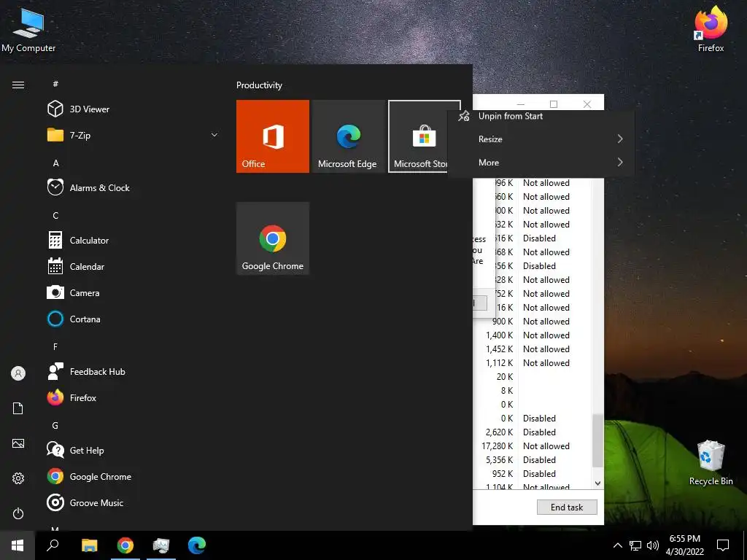This screenshot has height=560, width=747.
Task: Open Groove Music
Action: pyautogui.click(x=131, y=503)
